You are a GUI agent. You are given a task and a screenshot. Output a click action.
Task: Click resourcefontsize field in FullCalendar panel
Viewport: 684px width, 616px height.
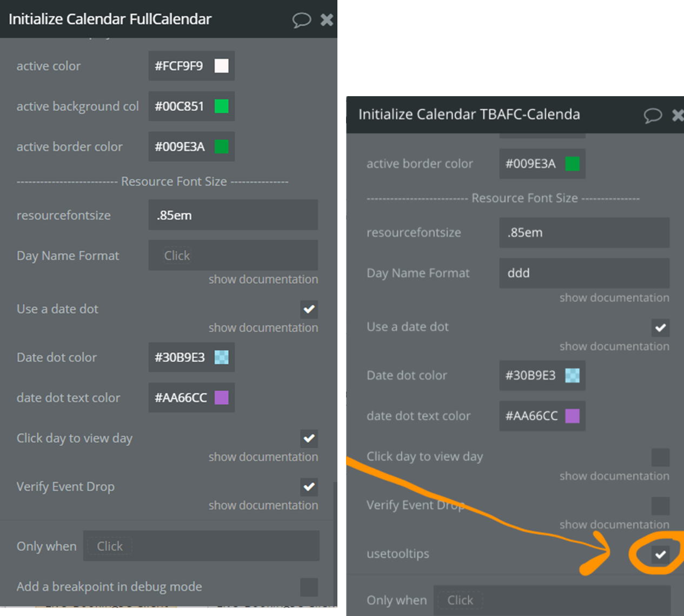tap(233, 215)
